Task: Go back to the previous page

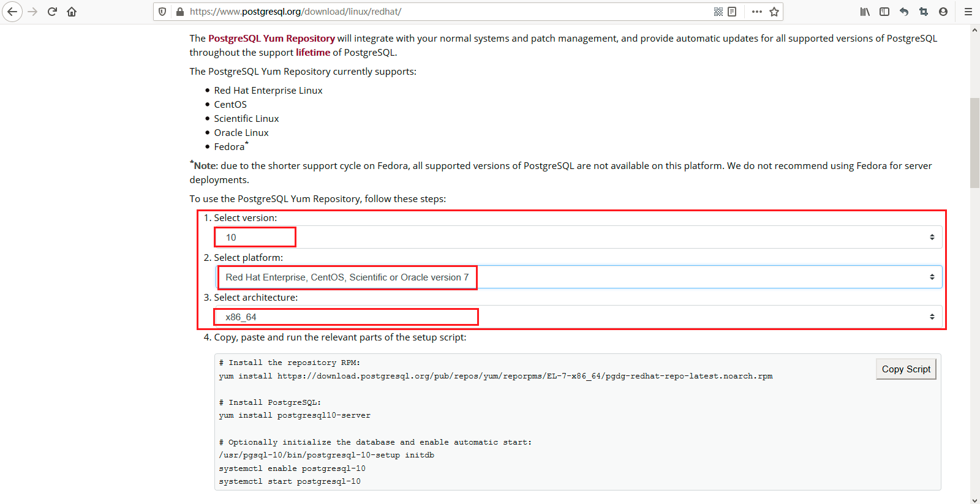Action: click(12, 12)
